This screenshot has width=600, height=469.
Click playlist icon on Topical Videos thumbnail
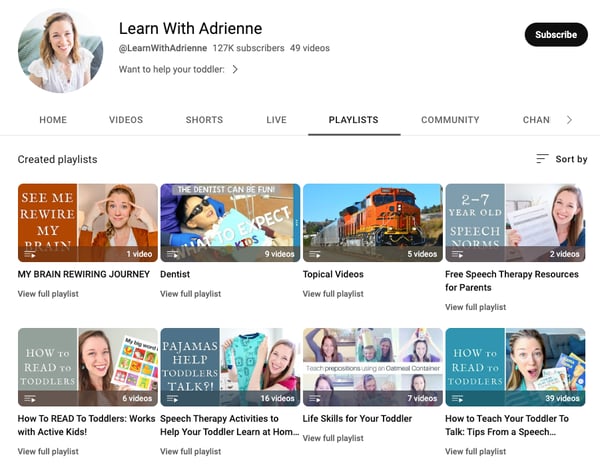315,254
